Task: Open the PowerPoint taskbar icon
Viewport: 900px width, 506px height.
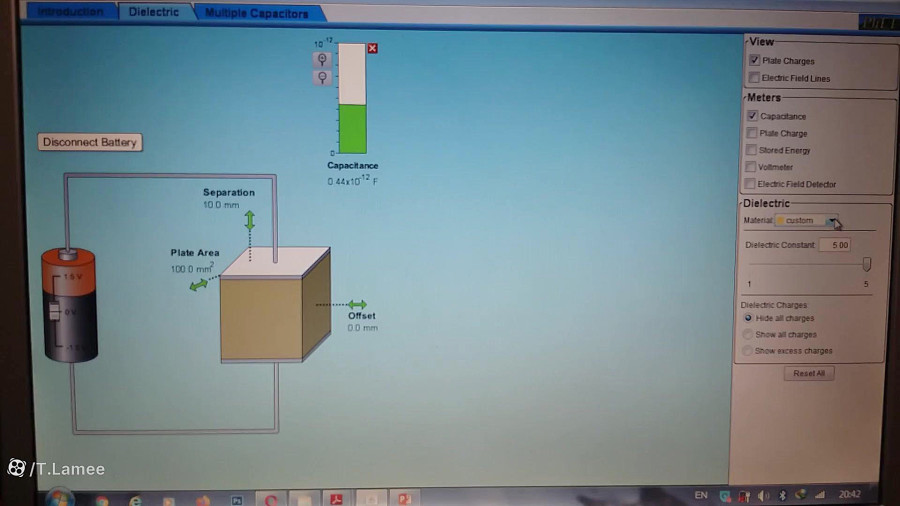Action: coord(405,499)
